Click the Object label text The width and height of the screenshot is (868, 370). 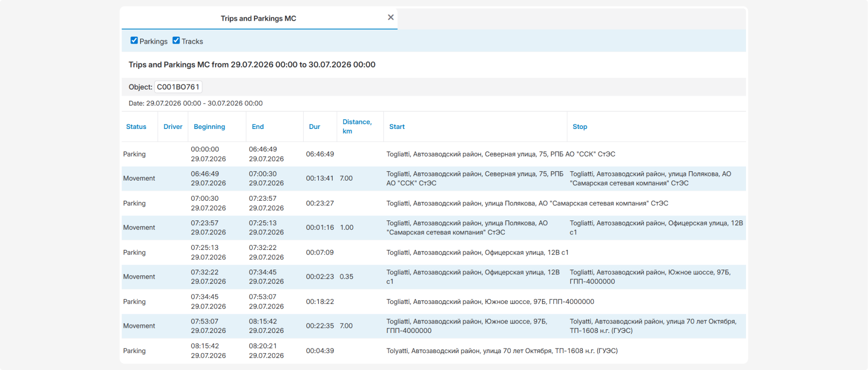(x=140, y=87)
